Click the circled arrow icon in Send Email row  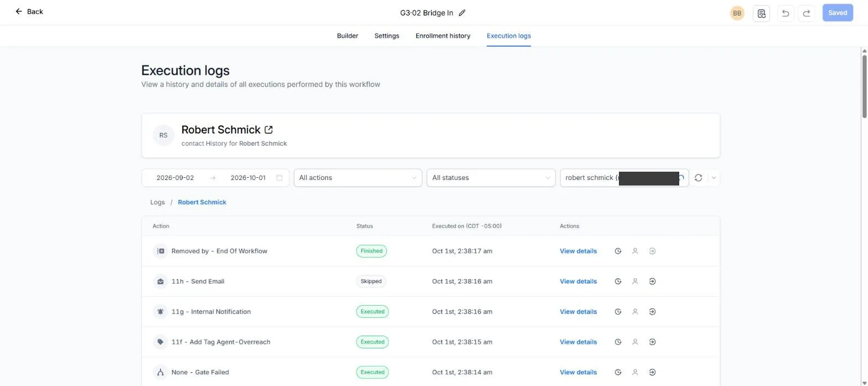click(x=652, y=281)
